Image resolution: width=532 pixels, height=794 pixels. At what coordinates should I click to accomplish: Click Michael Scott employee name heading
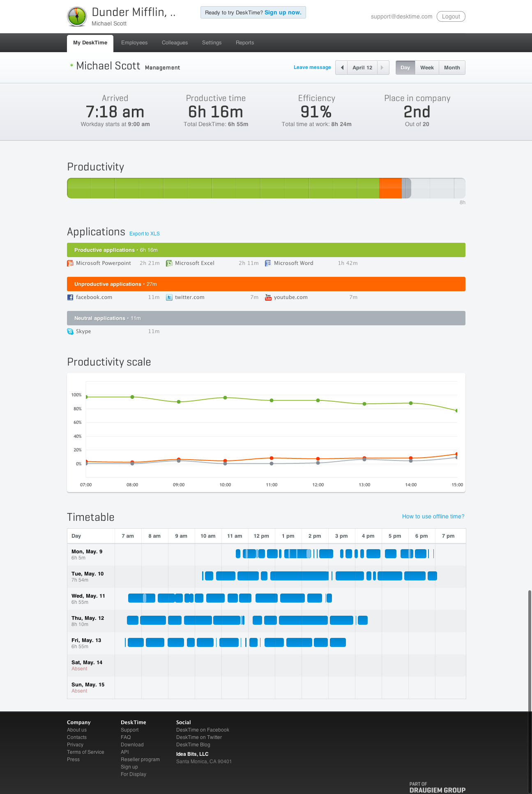pos(108,66)
